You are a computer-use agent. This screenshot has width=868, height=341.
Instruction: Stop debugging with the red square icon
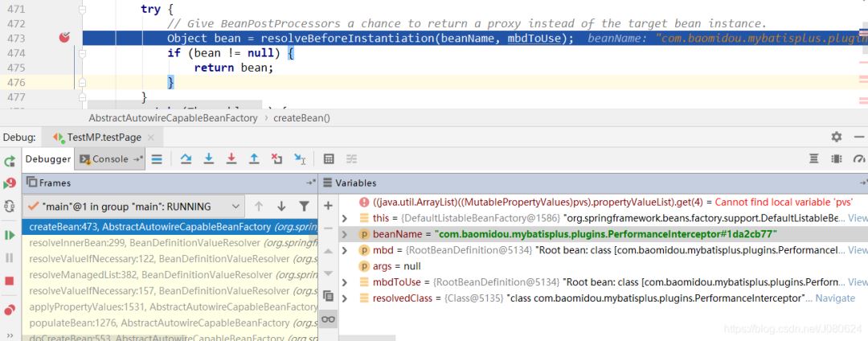click(10, 281)
